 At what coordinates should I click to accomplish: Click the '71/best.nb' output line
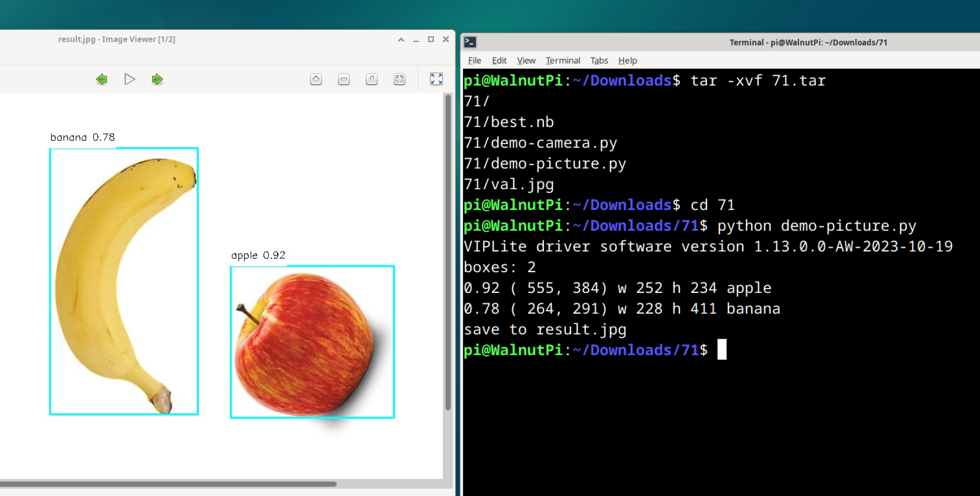[509, 122]
